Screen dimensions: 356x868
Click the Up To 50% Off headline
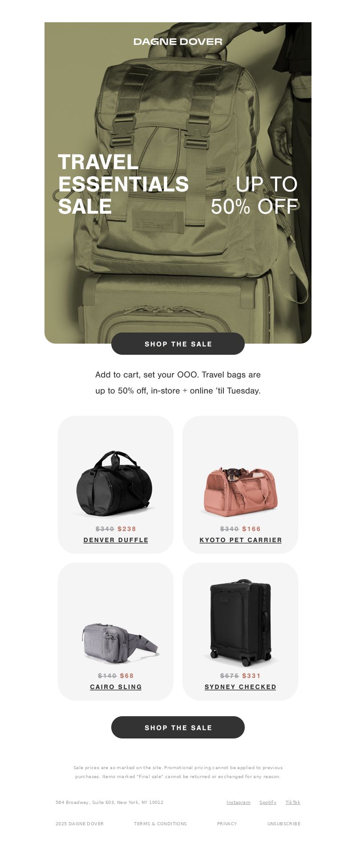coord(255,195)
